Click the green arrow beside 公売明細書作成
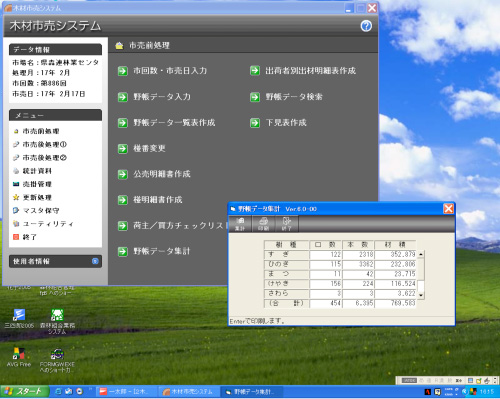The width and height of the screenshot is (500, 399). (x=123, y=174)
